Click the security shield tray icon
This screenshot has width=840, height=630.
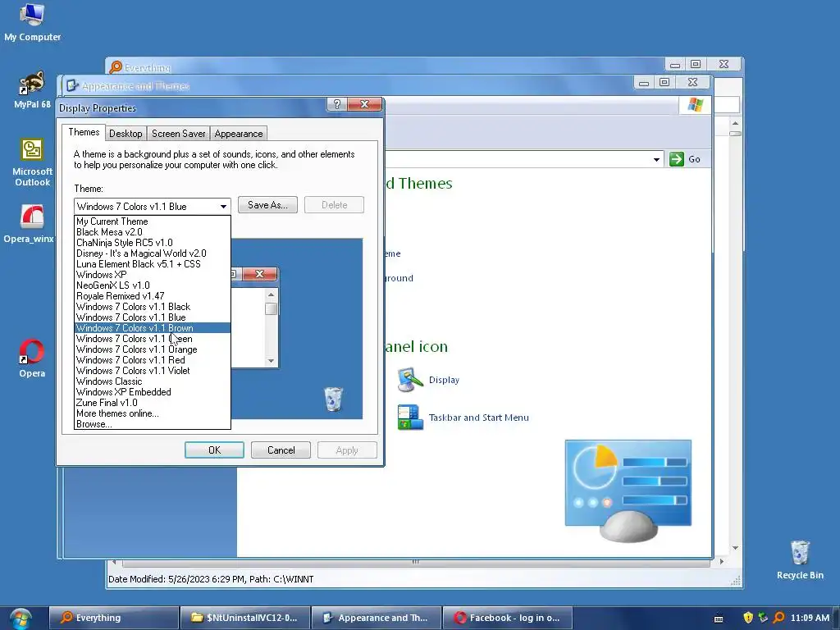tap(748, 618)
